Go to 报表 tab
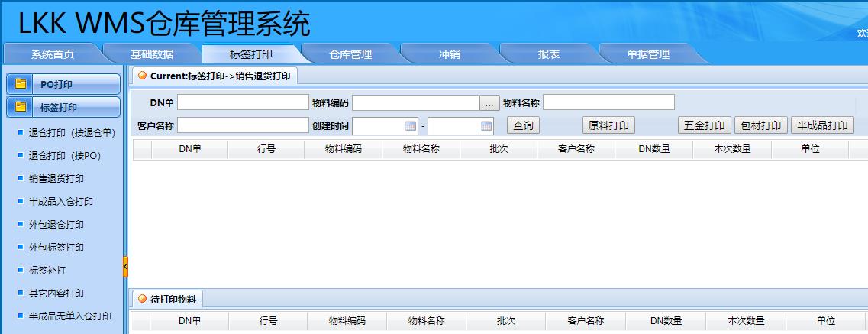 click(549, 54)
